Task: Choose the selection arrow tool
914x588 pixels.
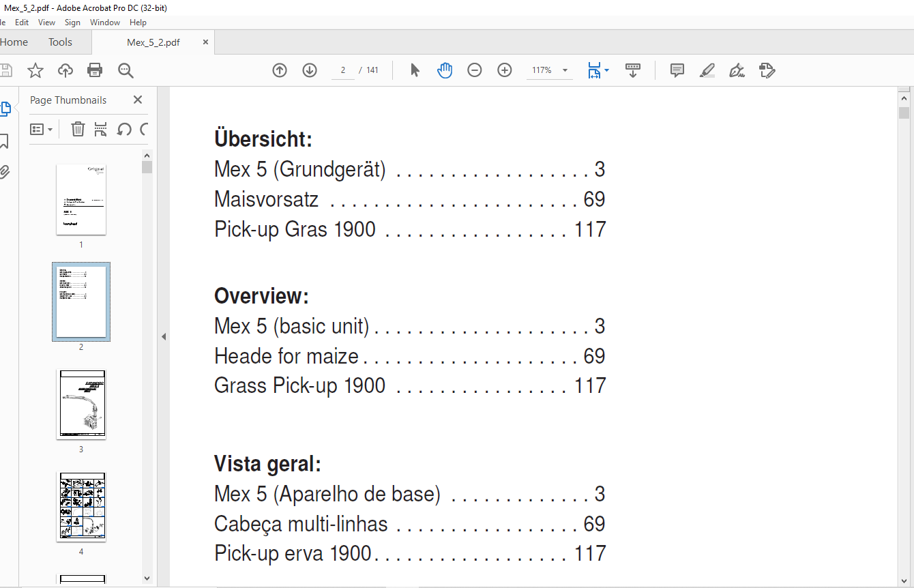Action: 415,70
